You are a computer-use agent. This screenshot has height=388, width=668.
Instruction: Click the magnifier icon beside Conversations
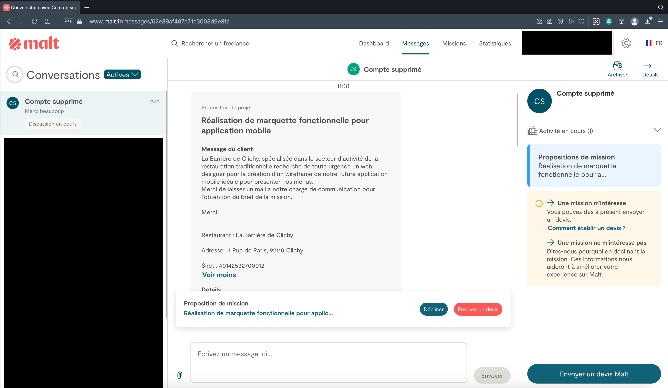(x=15, y=75)
